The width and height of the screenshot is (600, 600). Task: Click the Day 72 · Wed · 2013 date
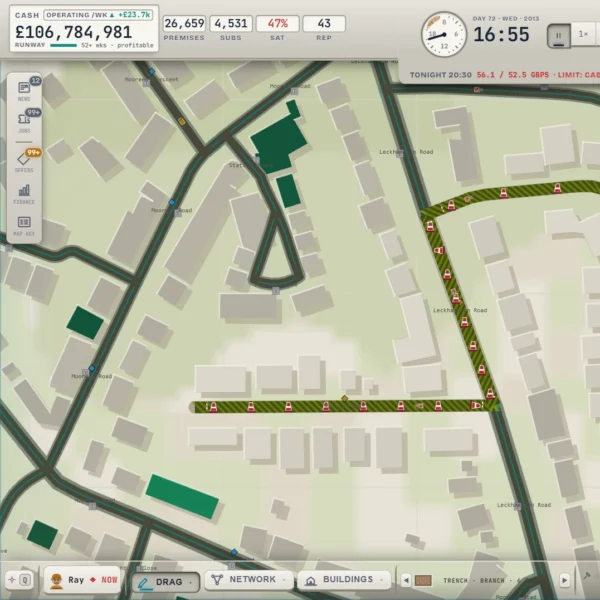tap(506, 18)
